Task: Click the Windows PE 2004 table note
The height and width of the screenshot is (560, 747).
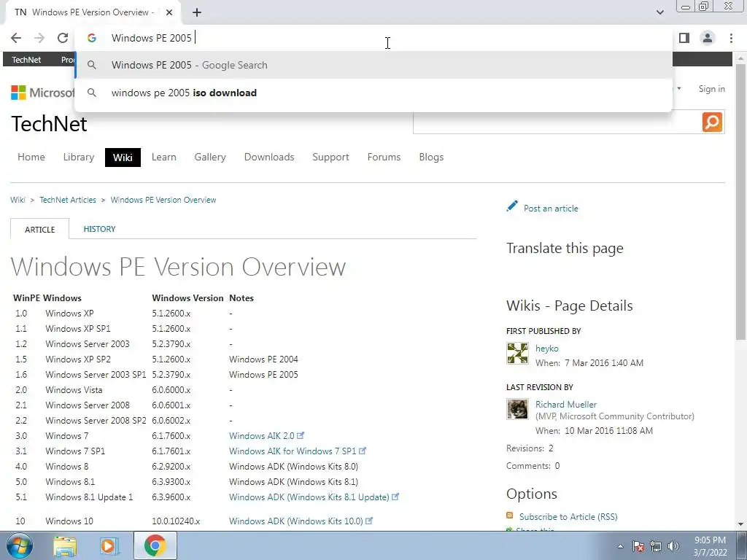Action: (263, 359)
